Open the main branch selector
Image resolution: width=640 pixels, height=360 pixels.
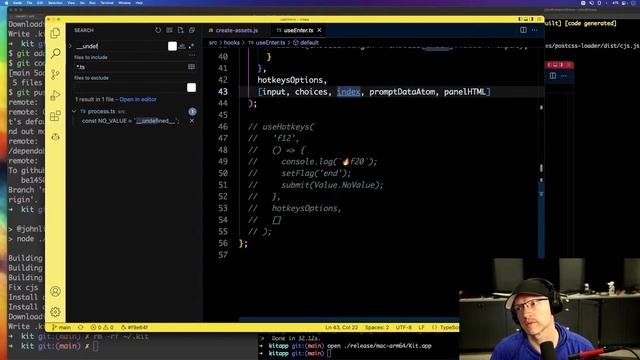coord(62,327)
